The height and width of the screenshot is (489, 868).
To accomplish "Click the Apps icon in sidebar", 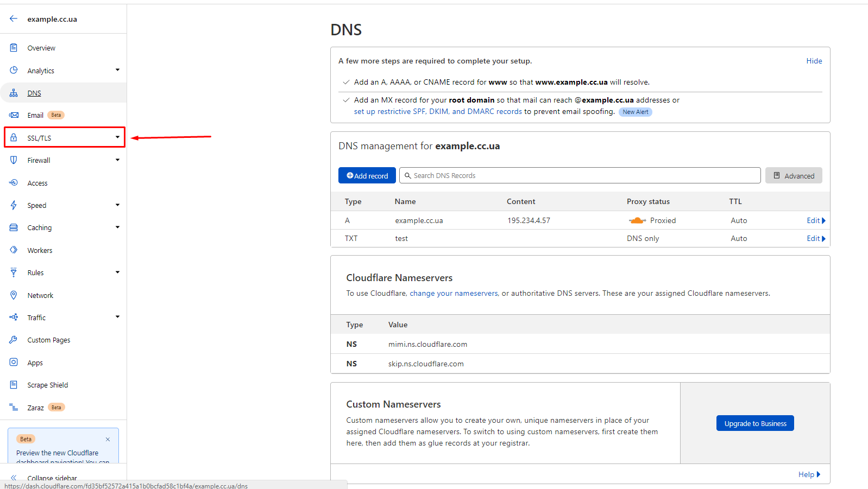I will pos(14,362).
